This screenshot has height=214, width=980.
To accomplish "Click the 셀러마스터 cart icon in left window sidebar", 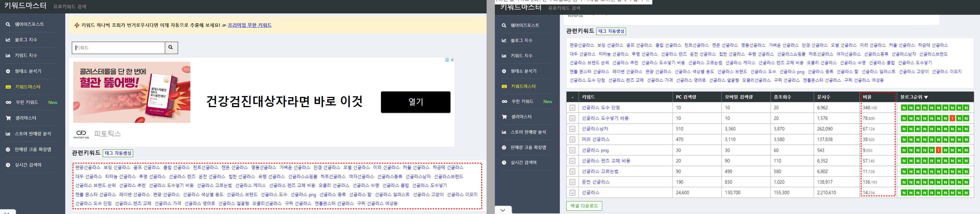I will (x=8, y=118).
